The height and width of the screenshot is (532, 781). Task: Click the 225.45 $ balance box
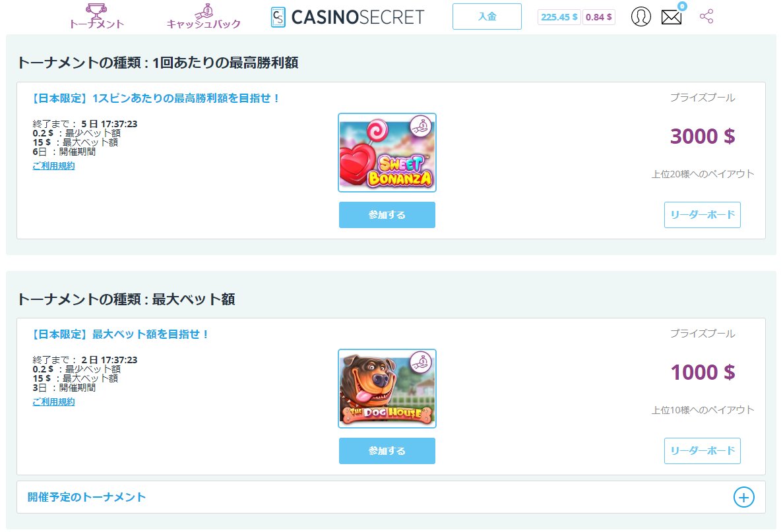(x=559, y=17)
